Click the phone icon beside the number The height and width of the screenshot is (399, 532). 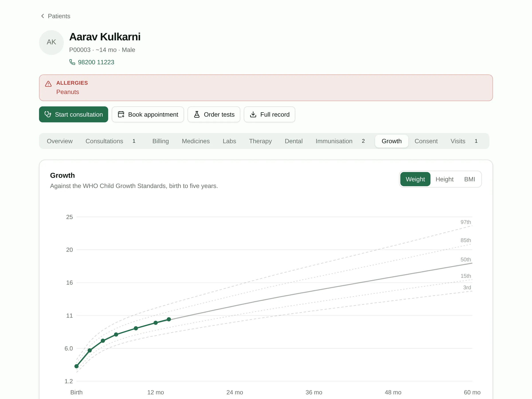point(72,62)
